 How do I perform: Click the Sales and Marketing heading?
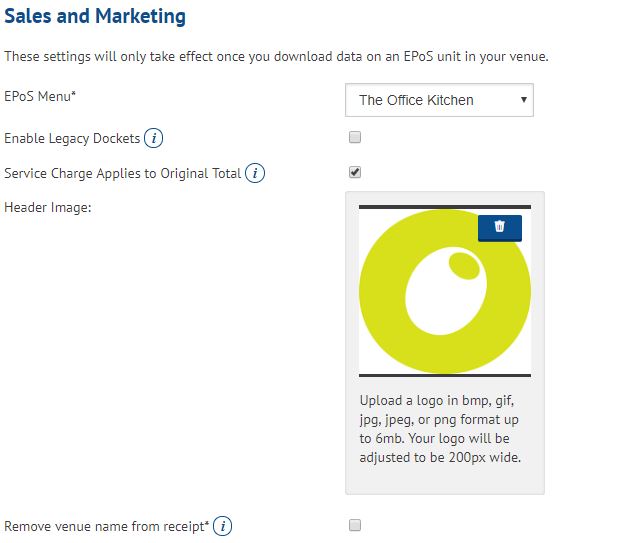95,17
